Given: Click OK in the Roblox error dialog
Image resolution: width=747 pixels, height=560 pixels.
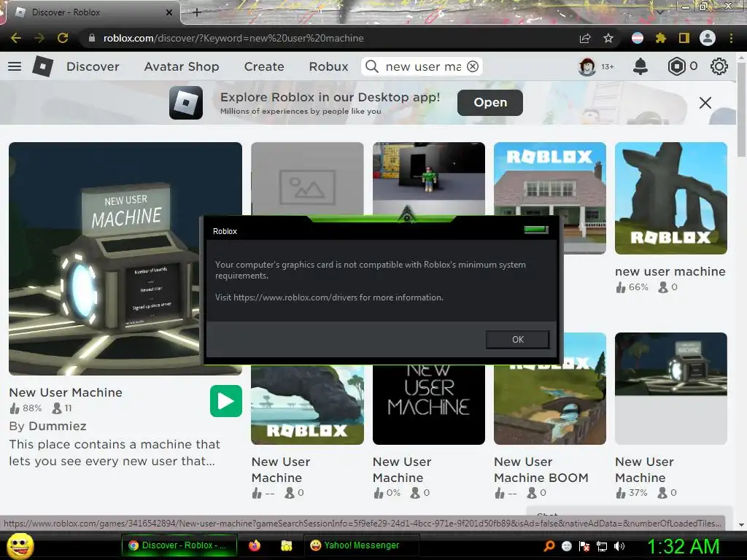Looking at the screenshot, I should coord(517,340).
